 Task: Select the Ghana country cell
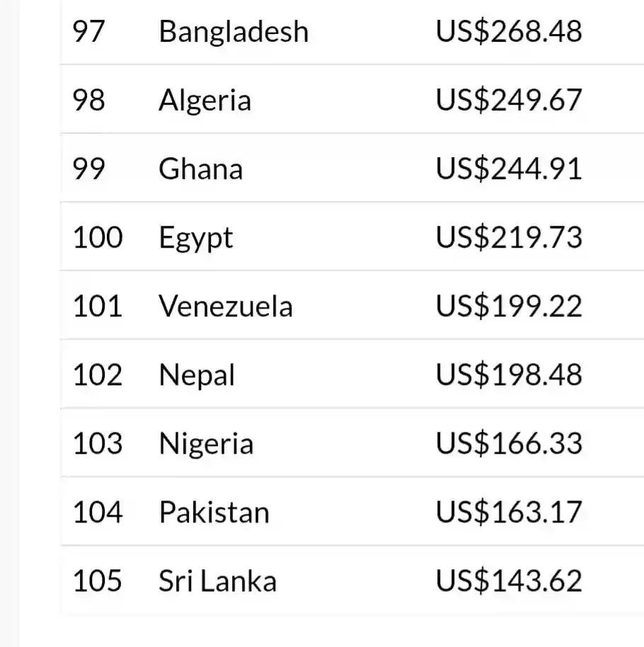click(201, 168)
